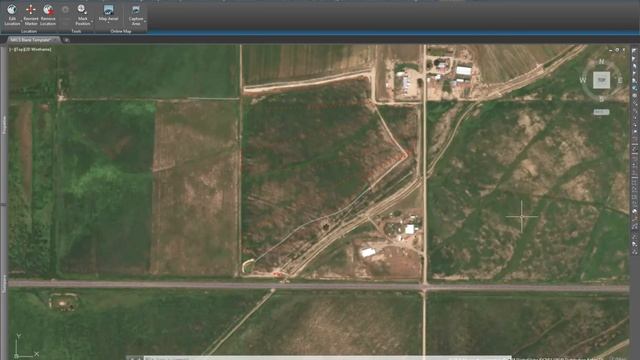Click the Location panel title
The width and height of the screenshot is (640, 360).
point(29,31)
